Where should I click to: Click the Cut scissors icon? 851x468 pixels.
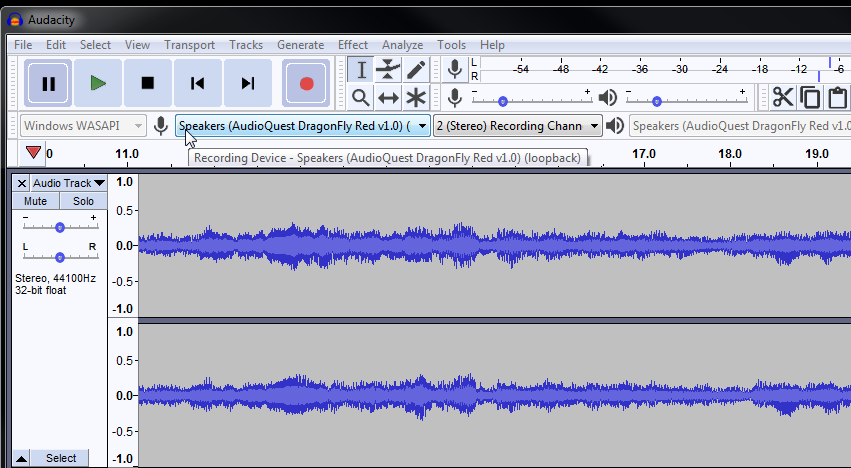click(x=783, y=98)
